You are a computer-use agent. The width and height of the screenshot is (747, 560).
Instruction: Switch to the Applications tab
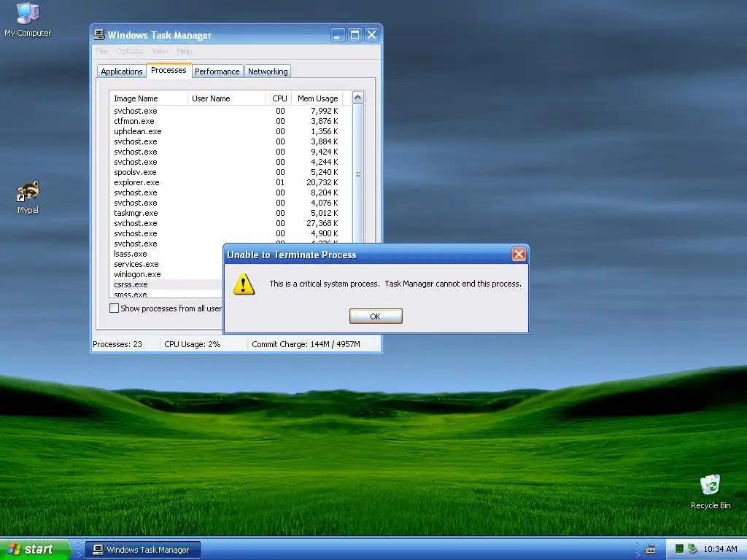coord(122,71)
